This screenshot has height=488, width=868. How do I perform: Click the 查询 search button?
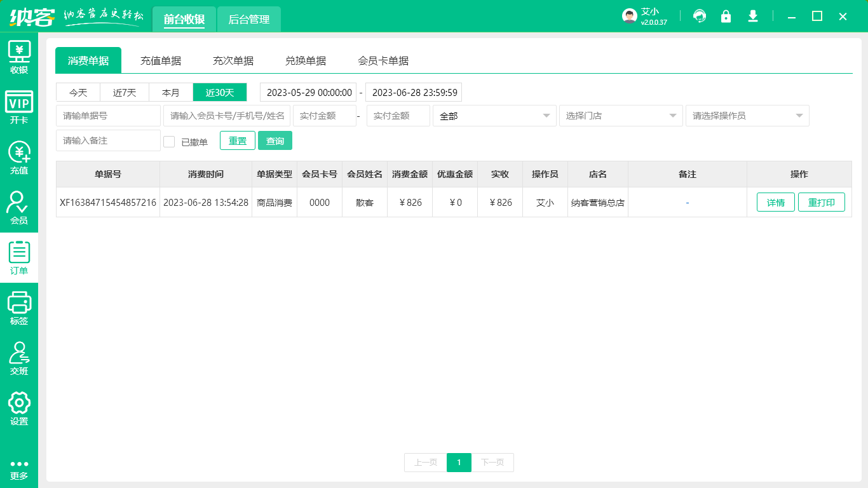tap(275, 140)
